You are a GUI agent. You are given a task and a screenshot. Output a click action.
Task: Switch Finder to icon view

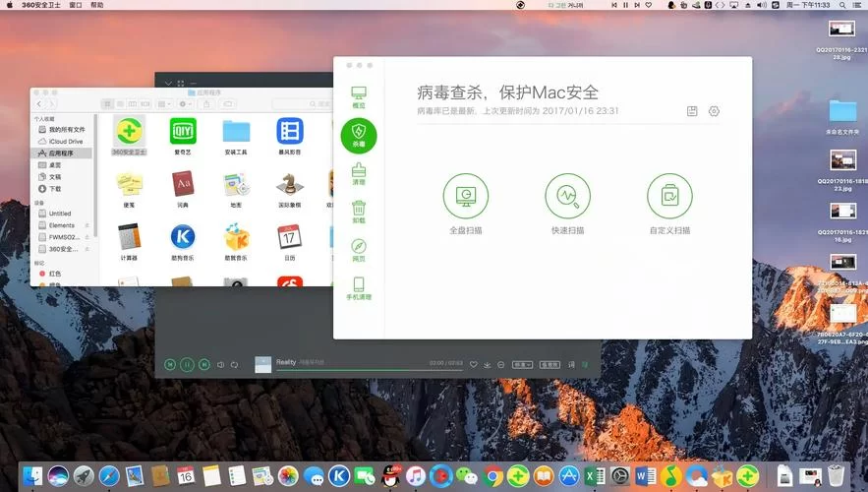(x=107, y=104)
